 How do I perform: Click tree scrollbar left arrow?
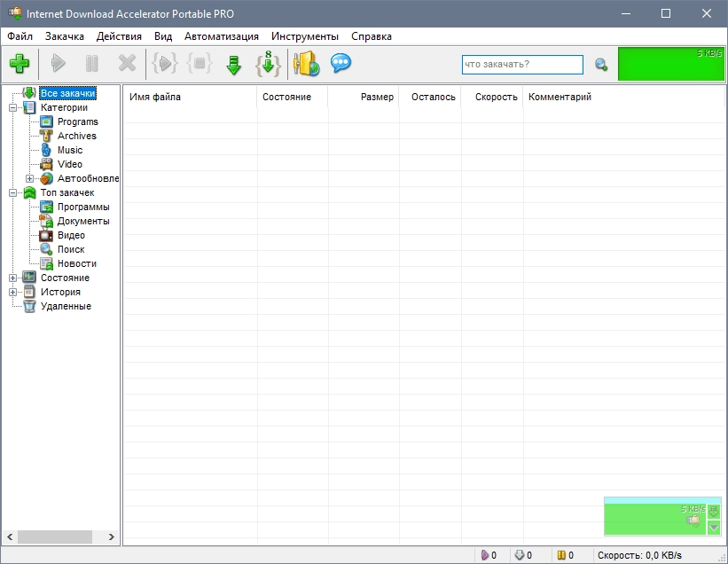click(10, 537)
